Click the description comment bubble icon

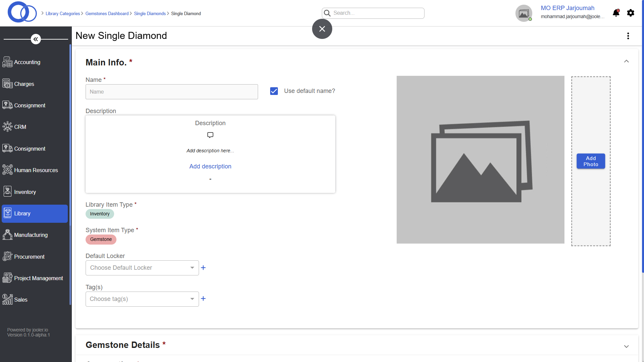[x=210, y=135]
